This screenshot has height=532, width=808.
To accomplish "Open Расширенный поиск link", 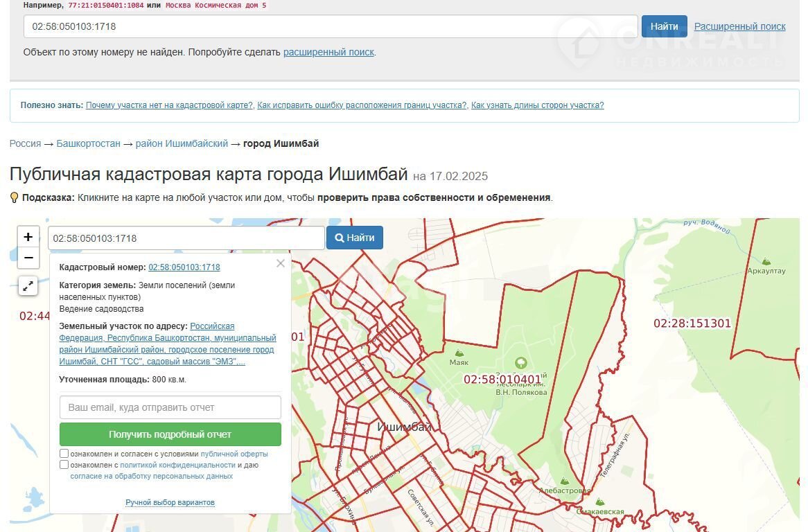I will coord(739,26).
